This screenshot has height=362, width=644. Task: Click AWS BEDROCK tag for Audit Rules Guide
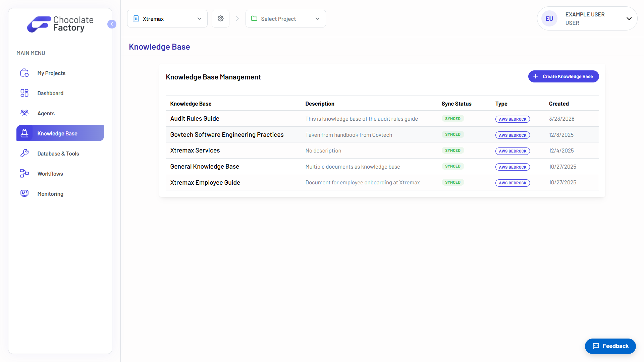pos(513,119)
